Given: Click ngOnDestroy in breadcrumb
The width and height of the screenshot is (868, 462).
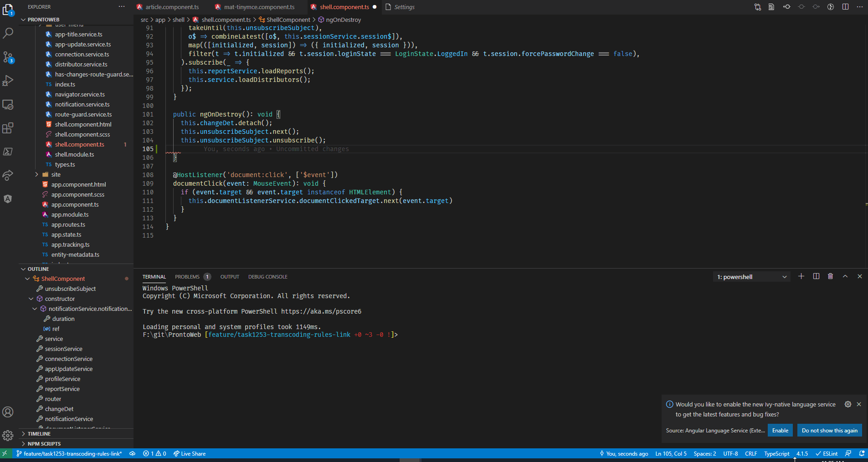Looking at the screenshot, I should pyautogui.click(x=343, y=20).
